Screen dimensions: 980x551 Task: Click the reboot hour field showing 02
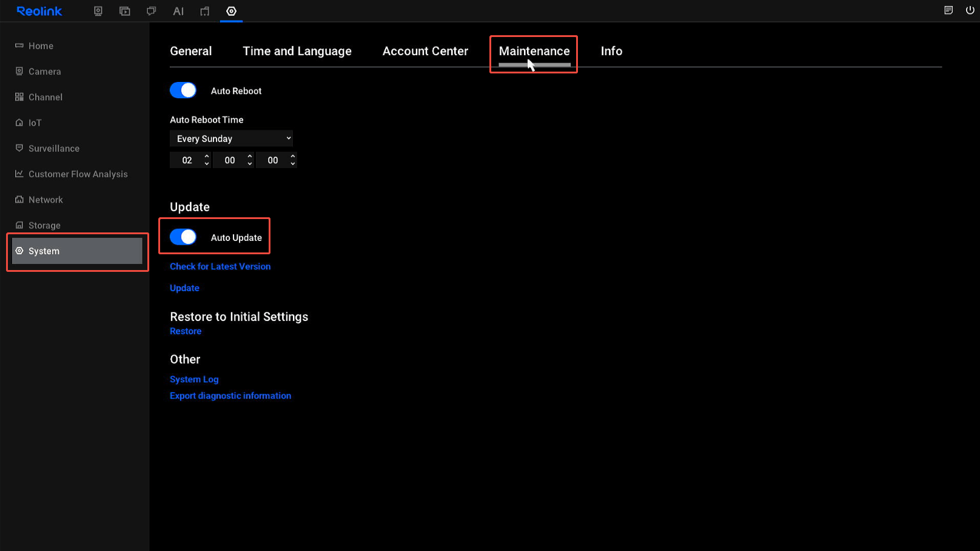(187, 160)
